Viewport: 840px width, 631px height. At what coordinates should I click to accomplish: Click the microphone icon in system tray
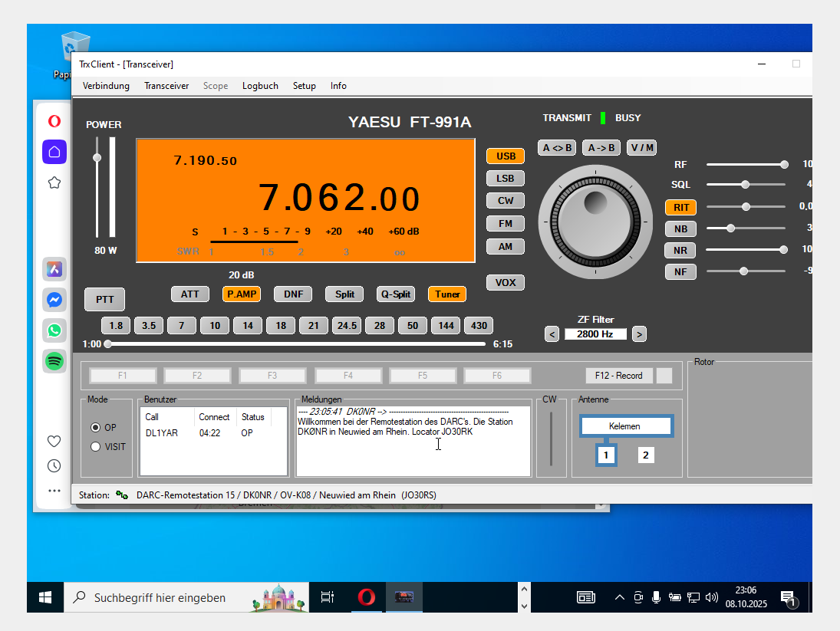coord(656,597)
